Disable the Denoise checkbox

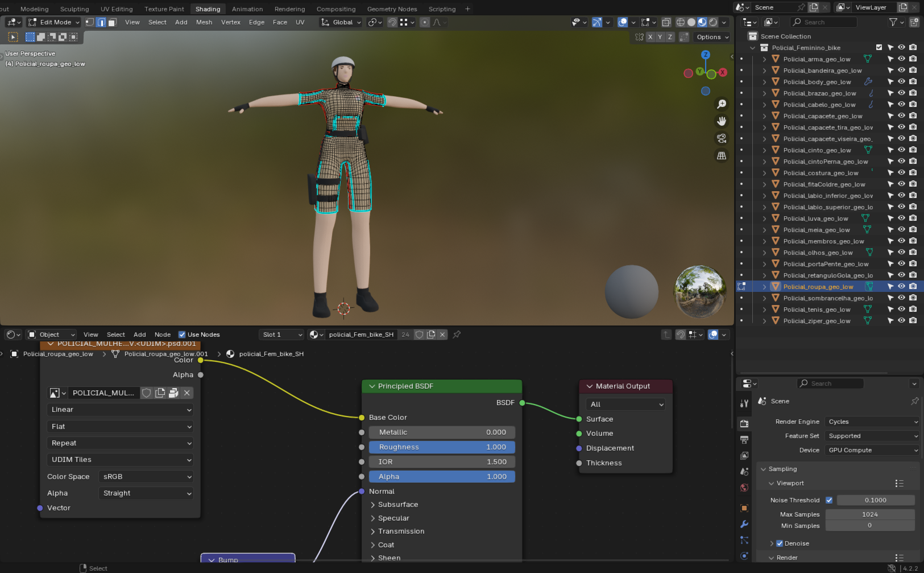[780, 543]
